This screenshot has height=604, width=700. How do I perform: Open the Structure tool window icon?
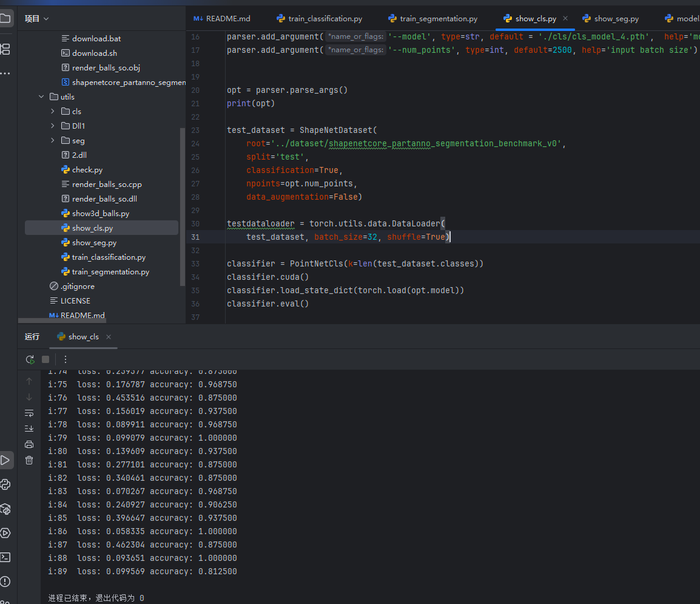click(5, 49)
